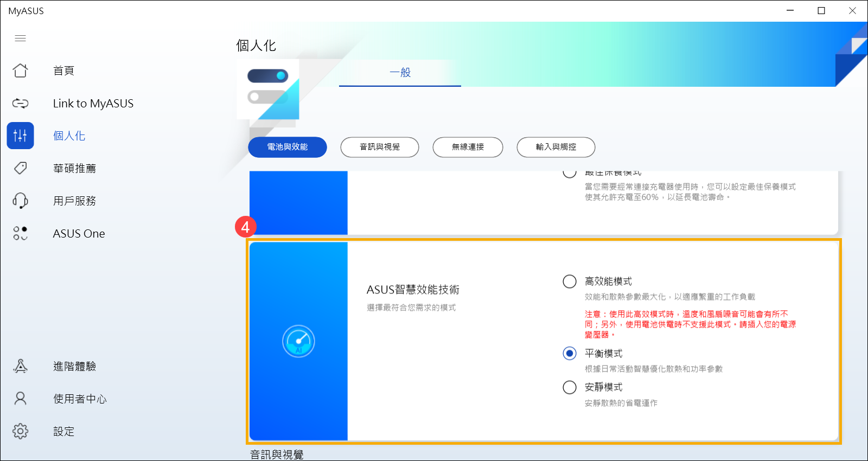Viewport: 868px width, 461px height.
Task: Switch to the 一般 tab
Action: (x=400, y=73)
